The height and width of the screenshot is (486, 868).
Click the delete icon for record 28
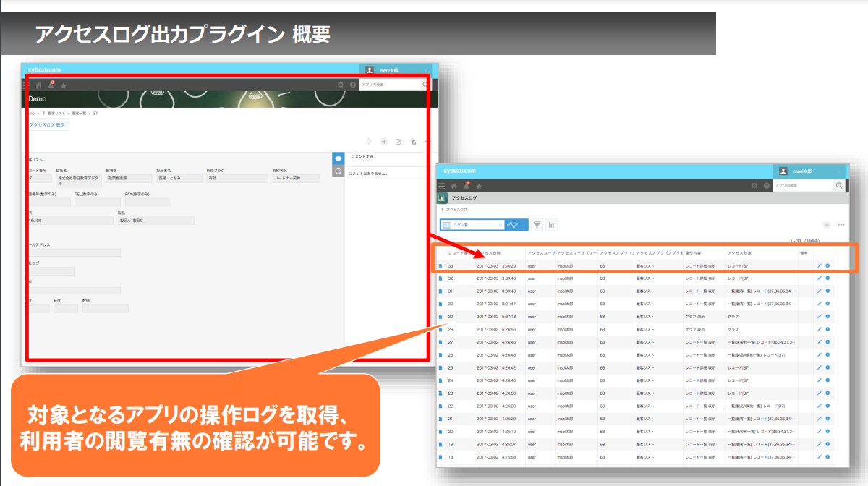pos(827,329)
